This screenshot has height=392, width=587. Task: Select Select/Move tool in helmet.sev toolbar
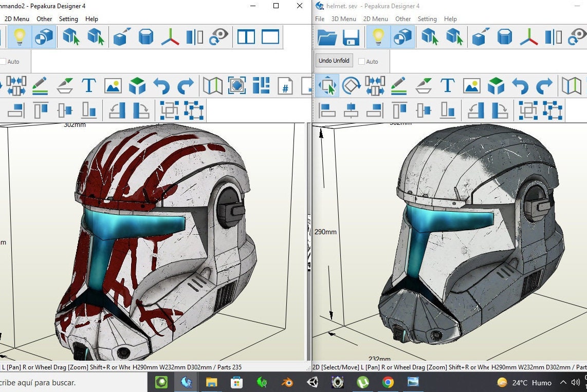click(x=327, y=86)
